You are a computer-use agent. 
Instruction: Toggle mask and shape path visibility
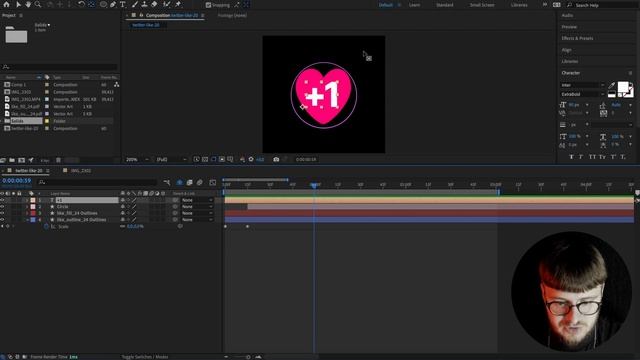pyautogui.click(x=213, y=159)
